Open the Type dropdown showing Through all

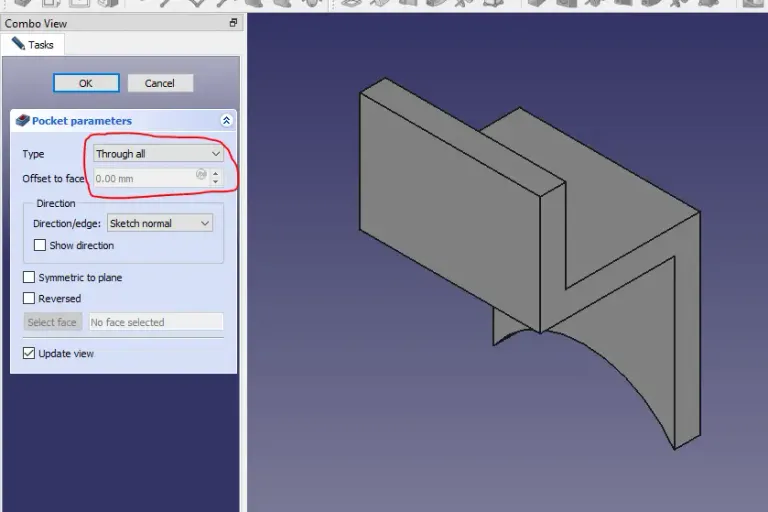[x=158, y=154]
